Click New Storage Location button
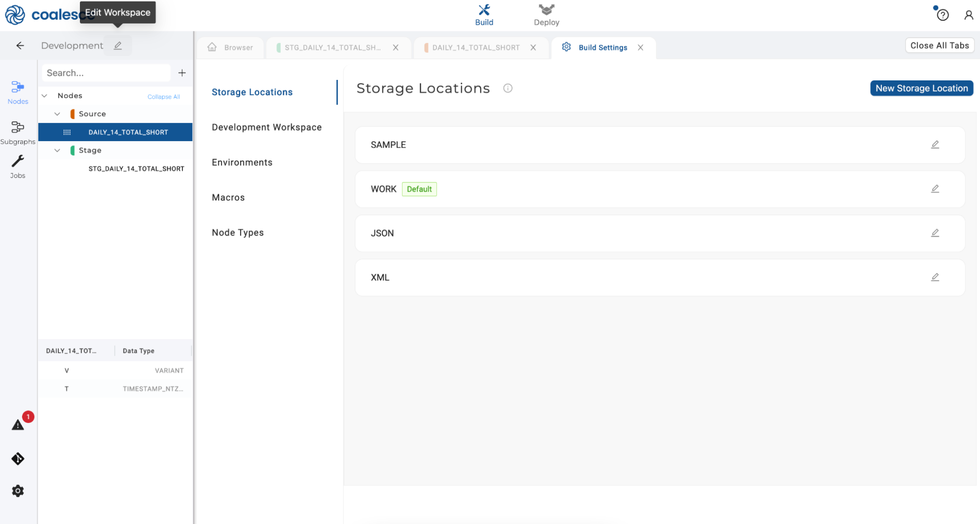Screen dimensions: 980x524 921,88
